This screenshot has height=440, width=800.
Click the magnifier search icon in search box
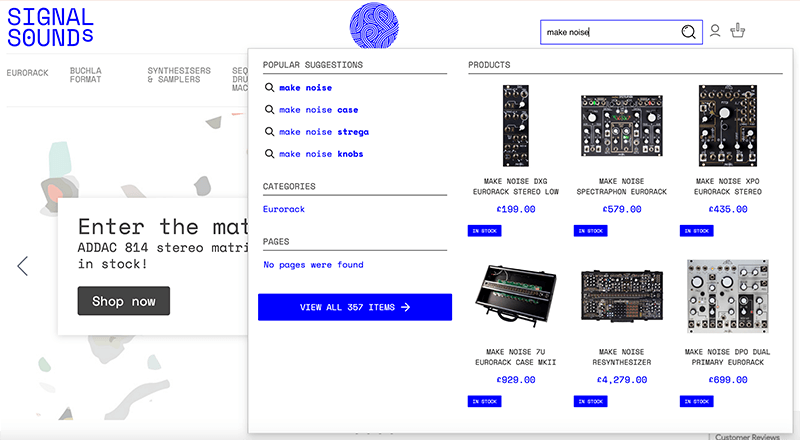[688, 32]
